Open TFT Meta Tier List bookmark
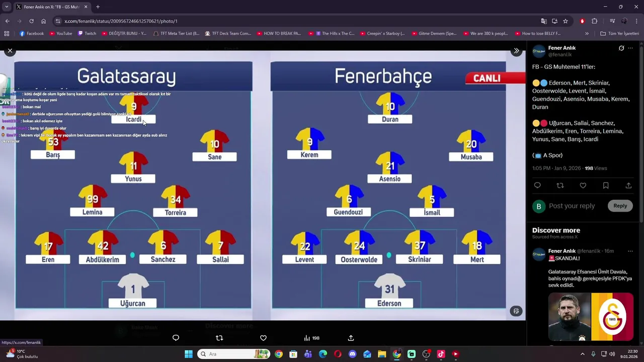 [176, 34]
